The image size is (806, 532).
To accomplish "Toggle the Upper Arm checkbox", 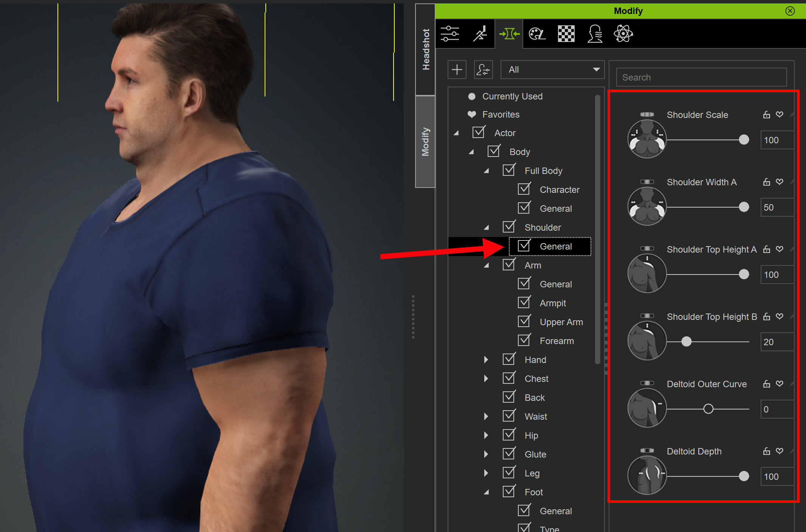I will pyautogui.click(x=524, y=321).
